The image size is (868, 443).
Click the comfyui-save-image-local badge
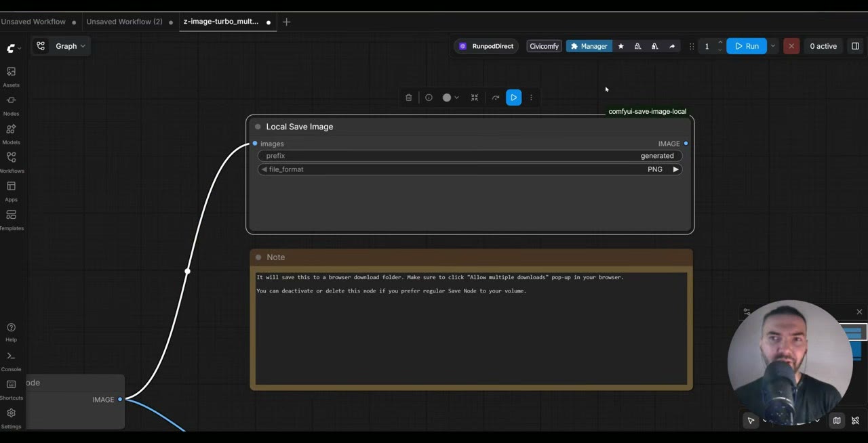(x=648, y=111)
